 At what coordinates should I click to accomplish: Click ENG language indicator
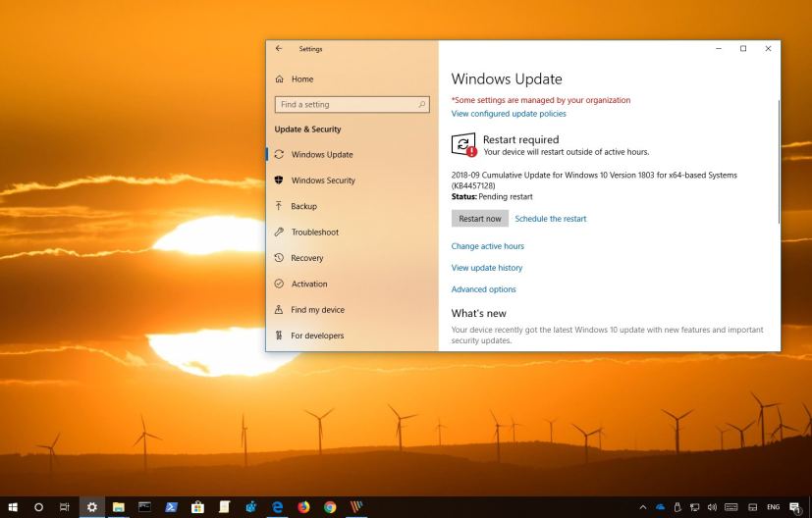[773, 507]
